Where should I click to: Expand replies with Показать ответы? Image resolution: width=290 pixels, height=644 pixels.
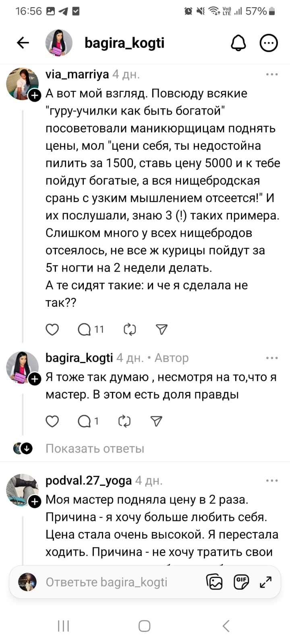[x=95, y=448]
